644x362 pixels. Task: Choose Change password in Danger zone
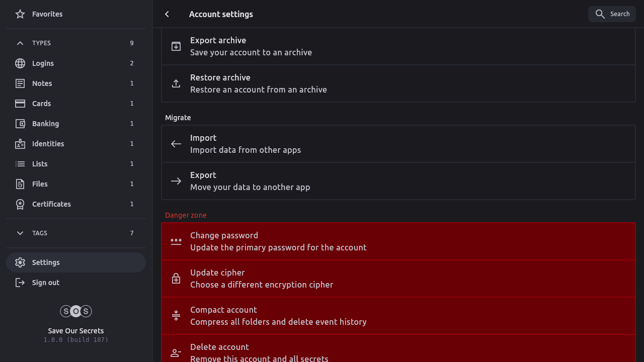click(398, 241)
